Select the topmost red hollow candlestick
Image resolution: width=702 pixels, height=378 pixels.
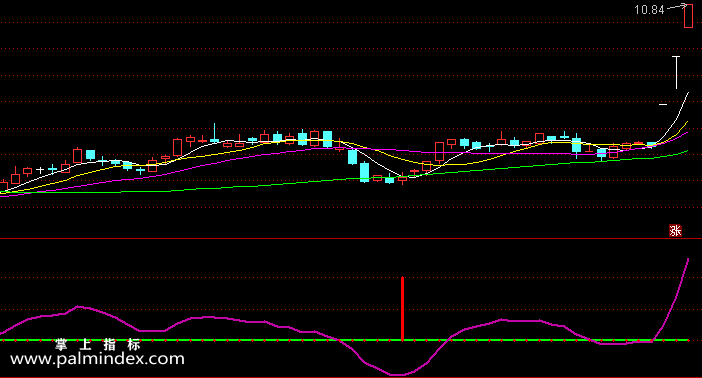688,15
